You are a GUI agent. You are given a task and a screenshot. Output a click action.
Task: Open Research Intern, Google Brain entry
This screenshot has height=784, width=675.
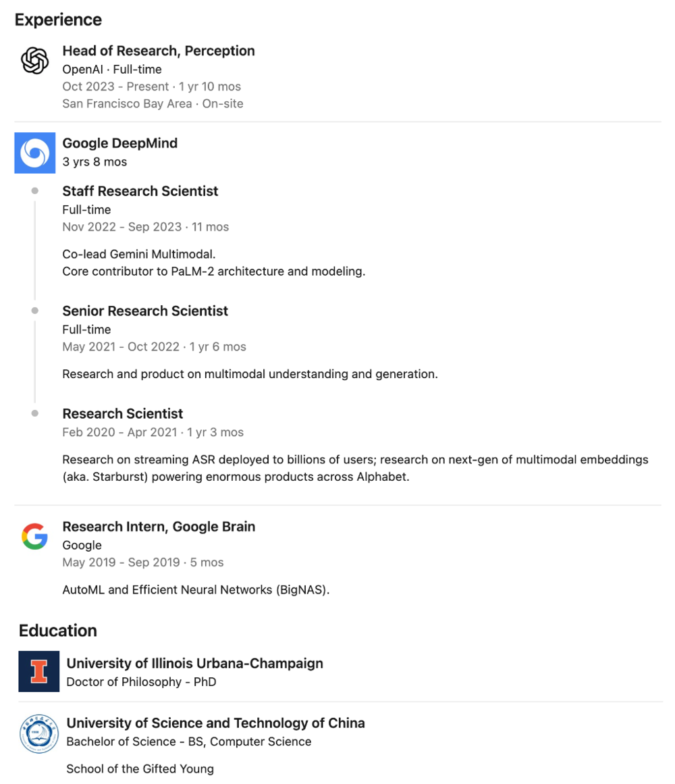(159, 527)
